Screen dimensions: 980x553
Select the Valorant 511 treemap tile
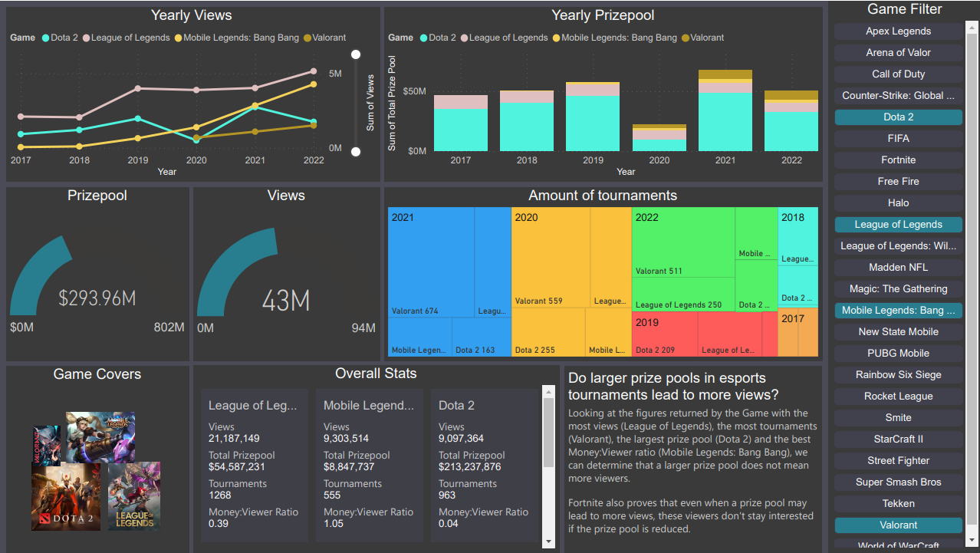(683, 242)
